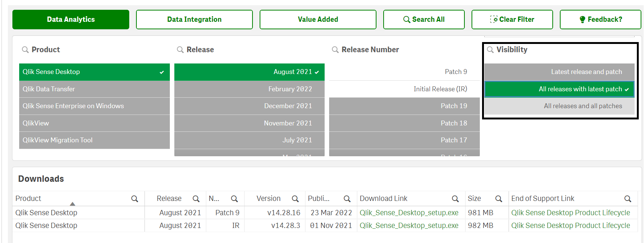Select Patch 18 release number

[404, 123]
